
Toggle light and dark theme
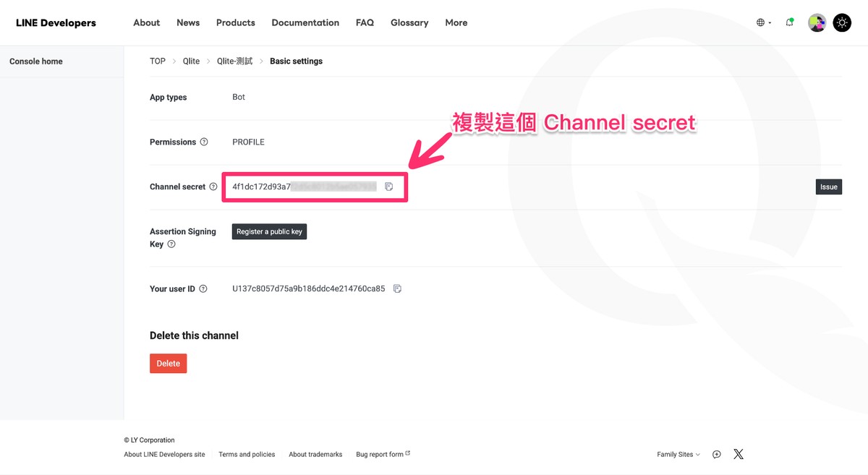pyautogui.click(x=842, y=22)
